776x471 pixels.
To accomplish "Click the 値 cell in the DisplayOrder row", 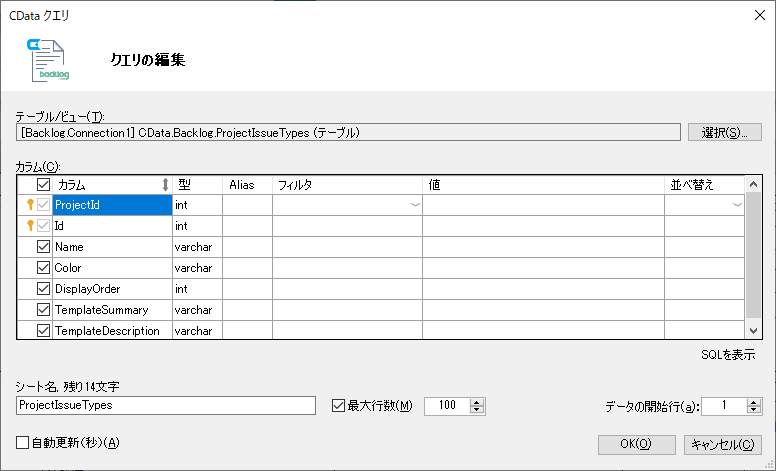I will (x=543, y=289).
